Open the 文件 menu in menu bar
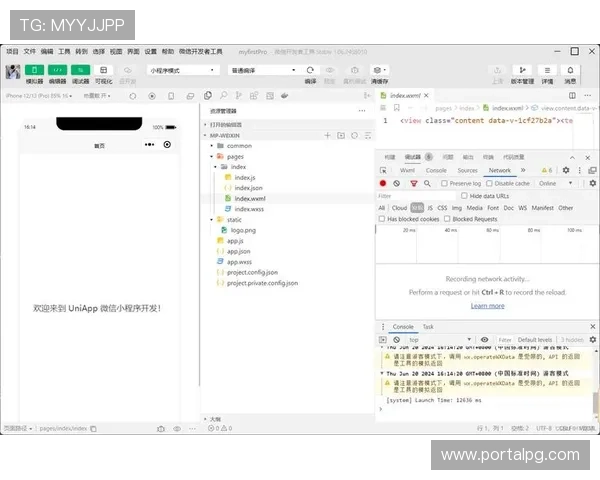 [x=29, y=51]
